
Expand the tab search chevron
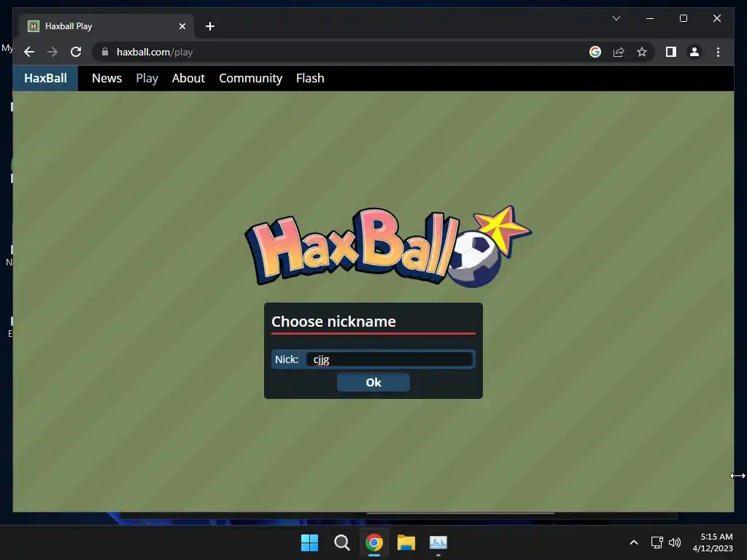tap(616, 18)
